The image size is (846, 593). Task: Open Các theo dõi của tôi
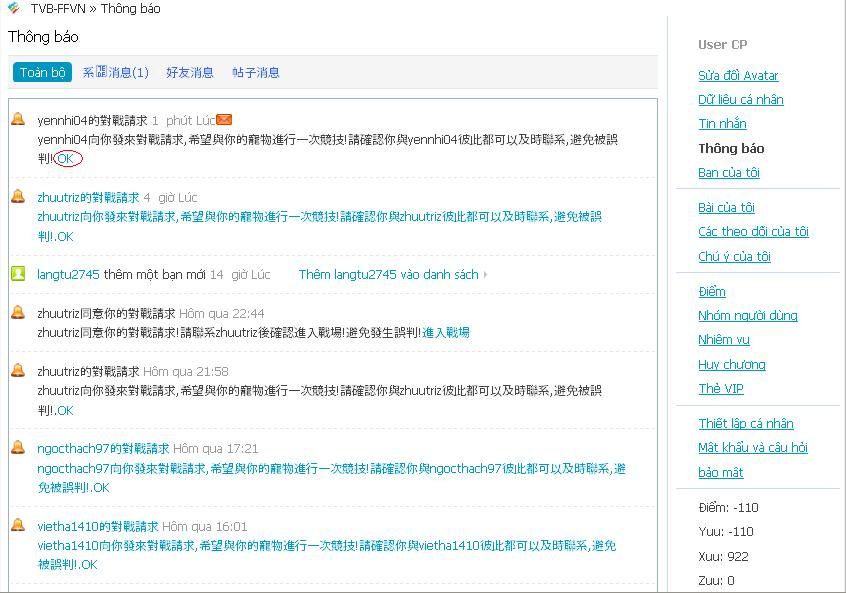click(753, 231)
